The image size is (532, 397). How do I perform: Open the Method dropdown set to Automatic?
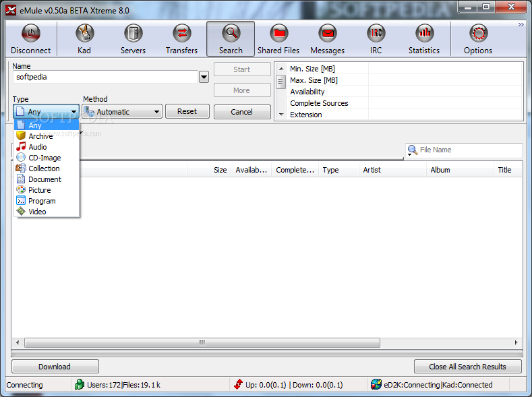click(x=122, y=111)
